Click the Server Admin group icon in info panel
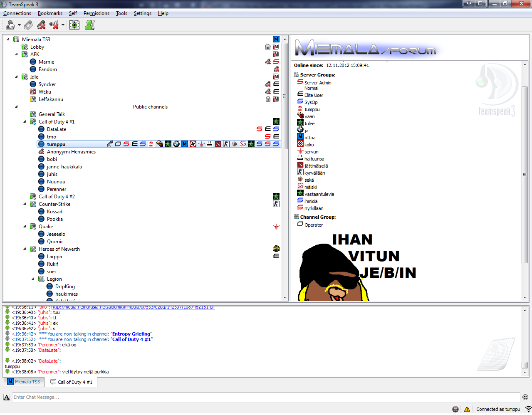Viewport: 532px width, 415px height. (x=300, y=82)
